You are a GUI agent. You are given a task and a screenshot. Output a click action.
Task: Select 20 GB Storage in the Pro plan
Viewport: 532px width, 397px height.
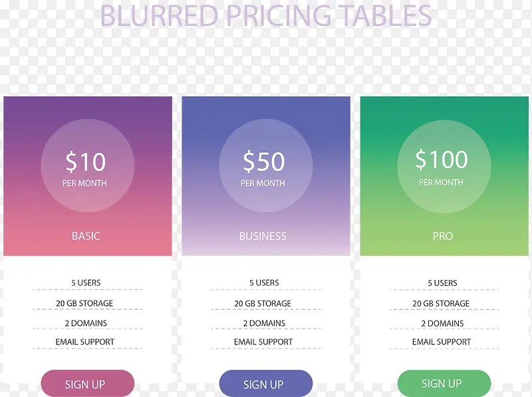tap(441, 303)
